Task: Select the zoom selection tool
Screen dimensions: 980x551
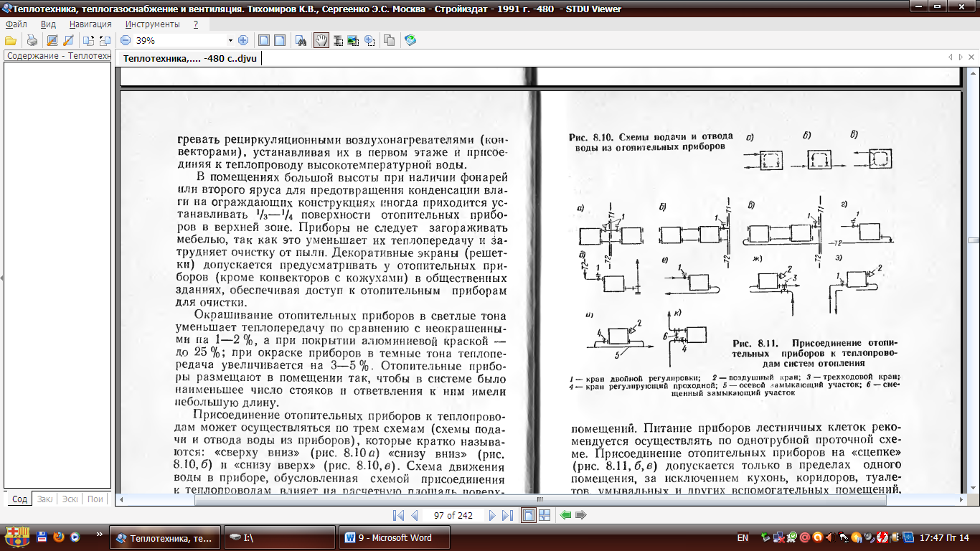Action: click(x=369, y=41)
